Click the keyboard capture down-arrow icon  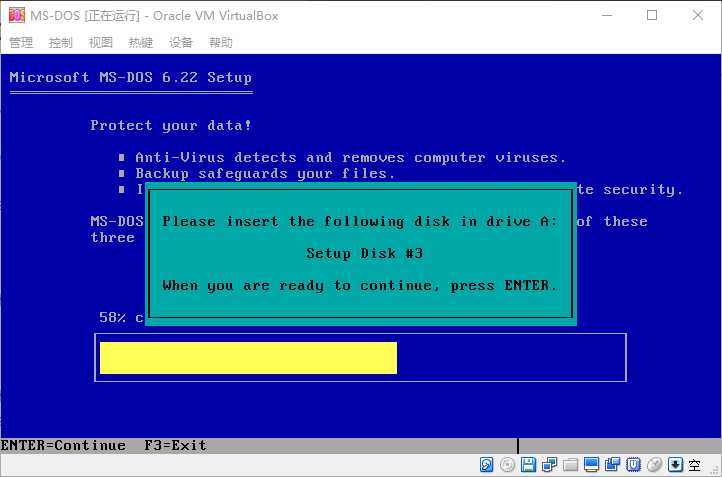[675, 465]
